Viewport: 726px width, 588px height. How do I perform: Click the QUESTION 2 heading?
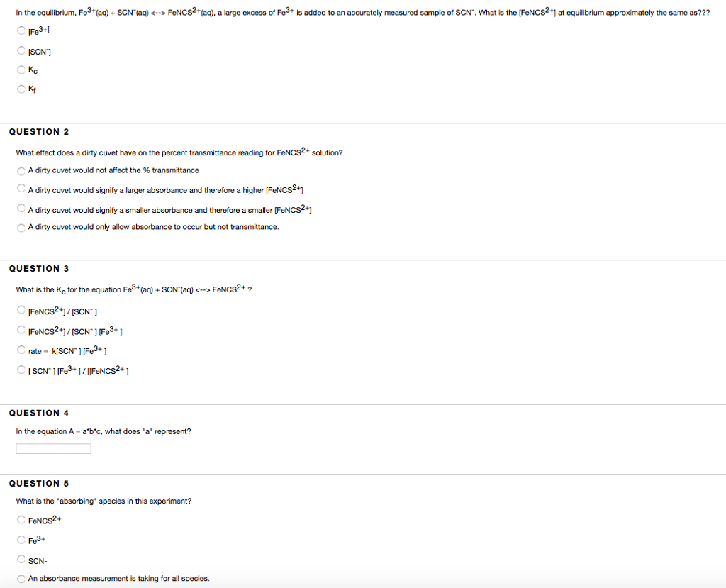point(38,131)
